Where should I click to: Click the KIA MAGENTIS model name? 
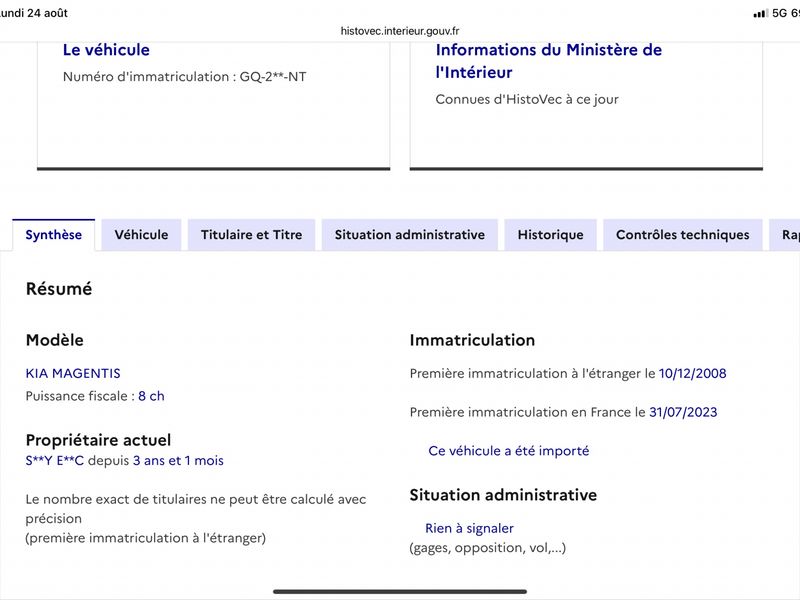coord(73,373)
